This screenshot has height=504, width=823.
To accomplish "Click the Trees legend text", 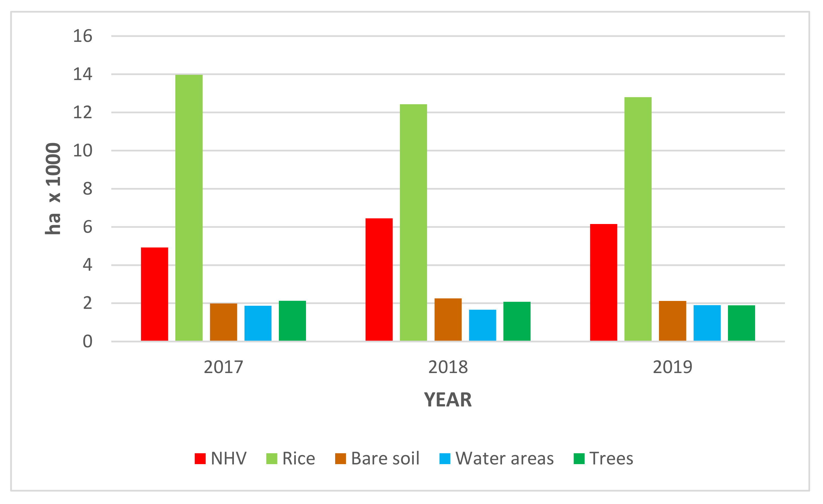I will [611, 458].
